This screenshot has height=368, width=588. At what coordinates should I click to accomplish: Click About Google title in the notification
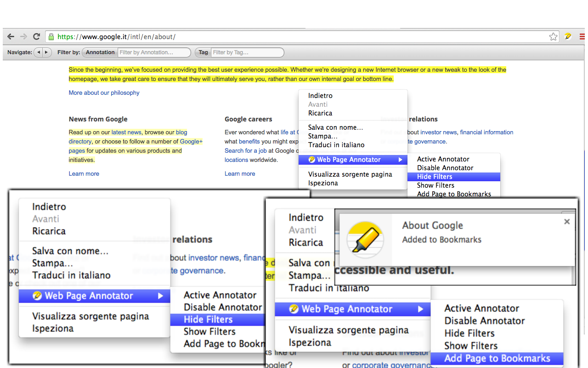(x=433, y=225)
